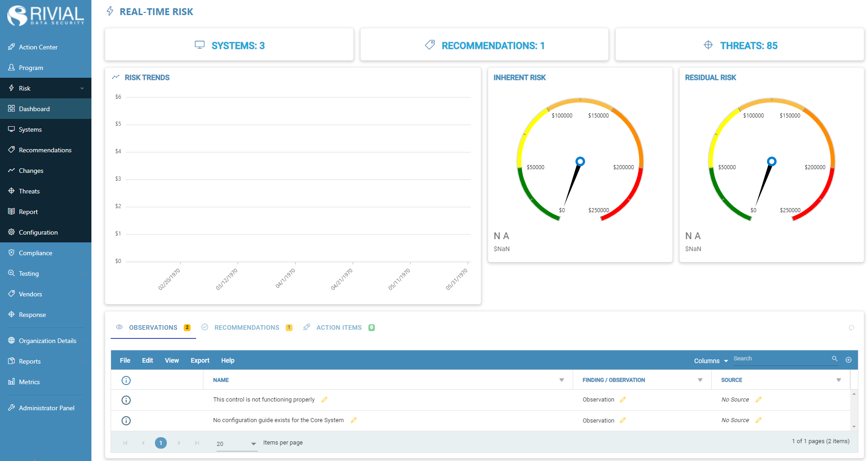Click the info icon beside the first observation row
Viewport: 868px width, 461px height.
126,400
